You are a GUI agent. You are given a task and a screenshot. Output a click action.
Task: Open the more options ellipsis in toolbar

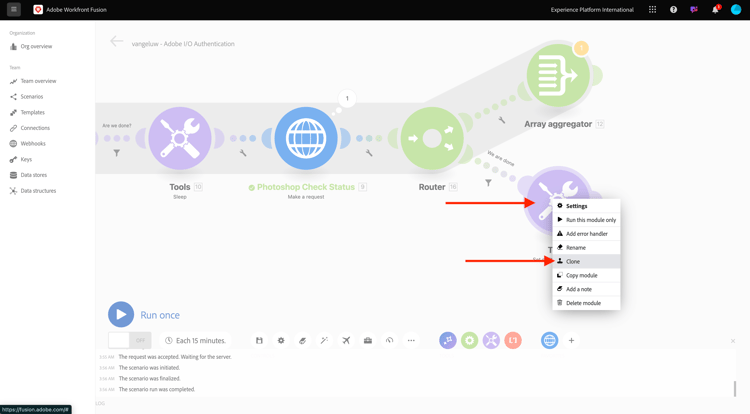(411, 340)
